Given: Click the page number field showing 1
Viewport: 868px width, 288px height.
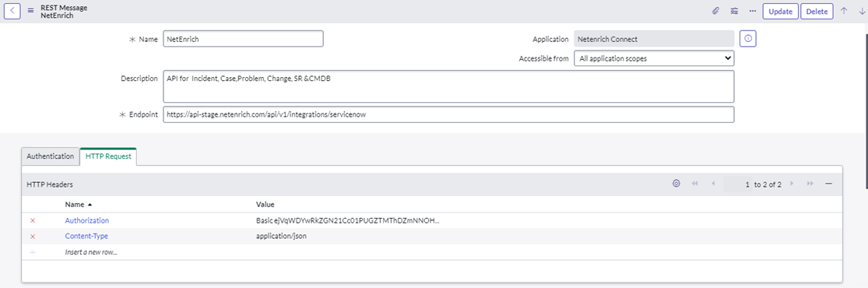Looking at the screenshot, I should (x=737, y=184).
